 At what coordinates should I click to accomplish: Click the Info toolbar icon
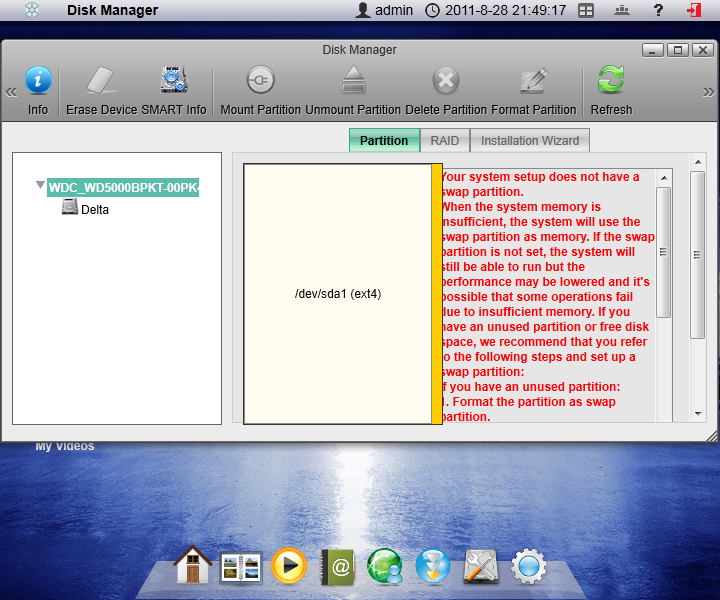pyautogui.click(x=38, y=82)
